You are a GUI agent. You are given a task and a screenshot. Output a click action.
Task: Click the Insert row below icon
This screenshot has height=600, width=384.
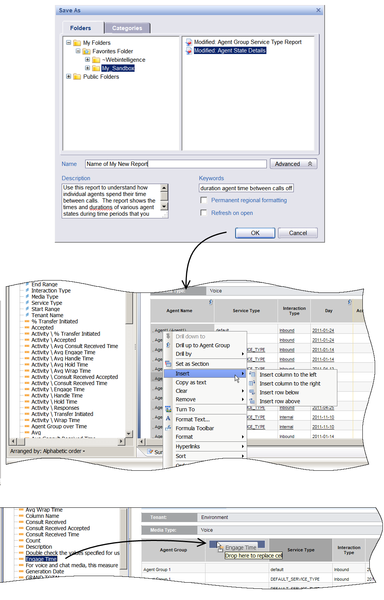click(252, 392)
